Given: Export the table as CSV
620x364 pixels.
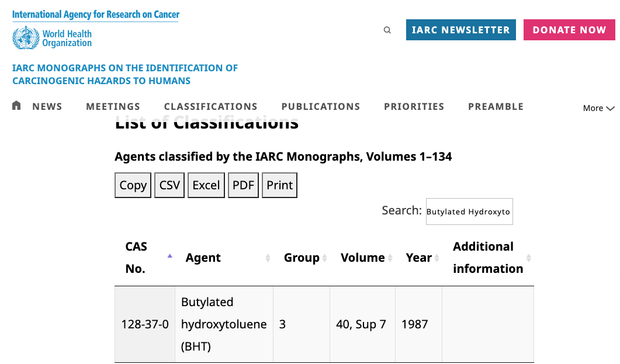Looking at the screenshot, I should (x=169, y=185).
